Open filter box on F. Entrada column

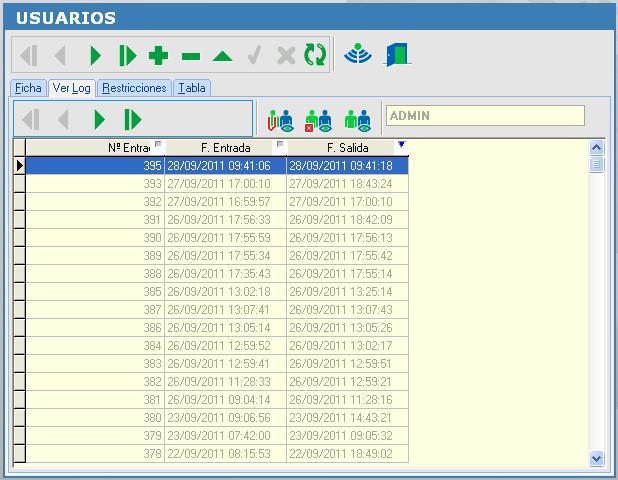click(280, 144)
